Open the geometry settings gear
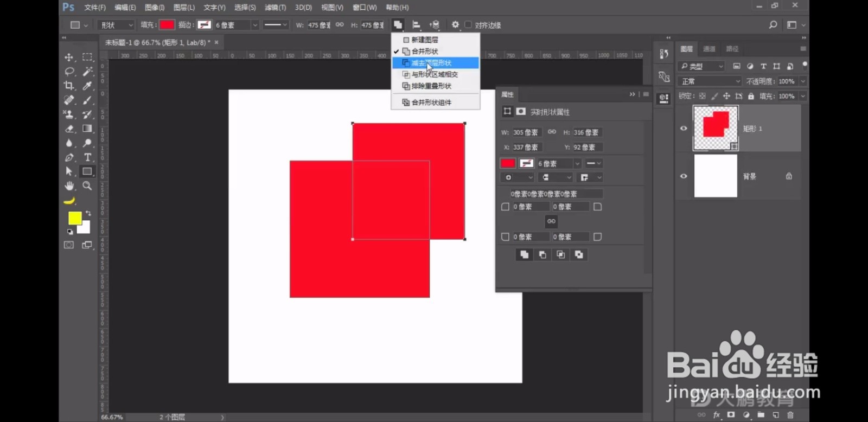Image resolution: width=868 pixels, height=422 pixels. pos(455,25)
